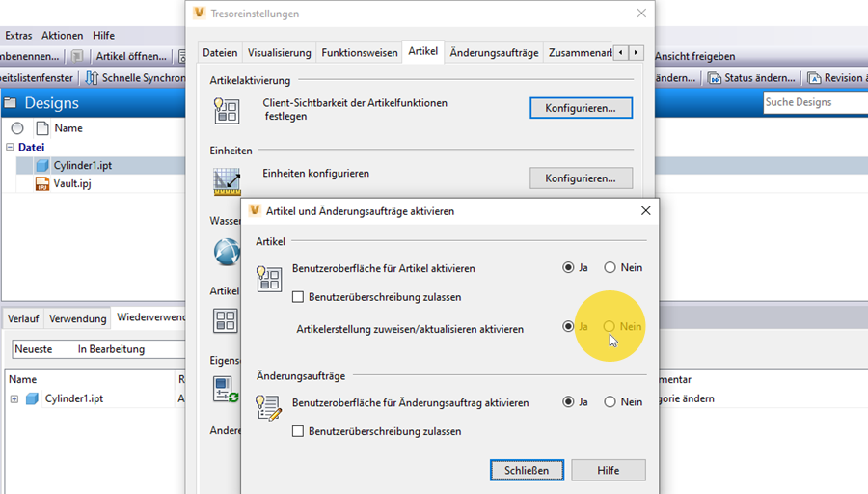Image resolution: width=868 pixels, height=494 pixels.
Task: Open the Extras menu
Action: pos(18,36)
